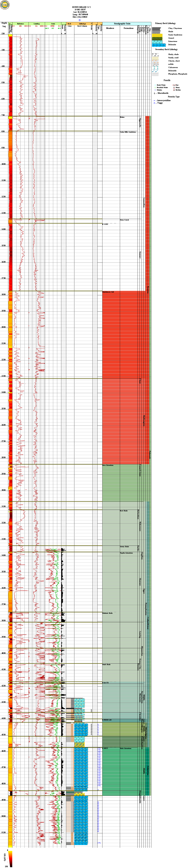This screenshot has height=868, width=190.
Task: Click the depth label 230
Action: coord(3,34)
